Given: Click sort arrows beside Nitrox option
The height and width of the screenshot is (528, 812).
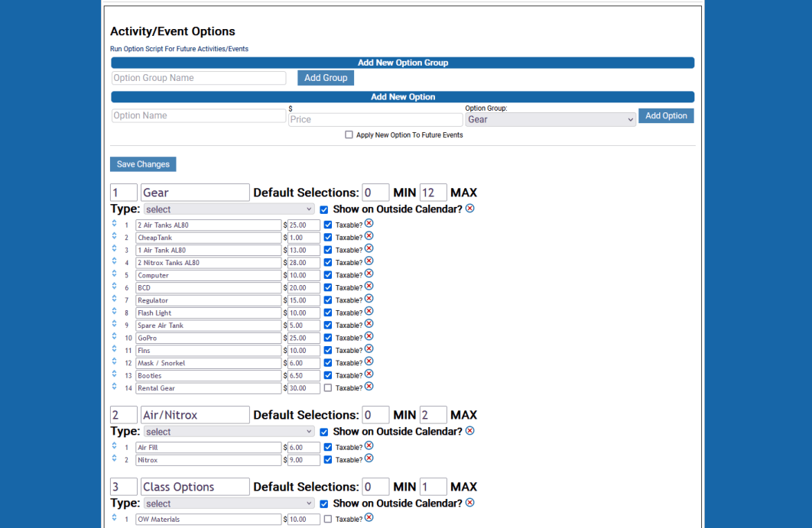Looking at the screenshot, I should (115, 459).
